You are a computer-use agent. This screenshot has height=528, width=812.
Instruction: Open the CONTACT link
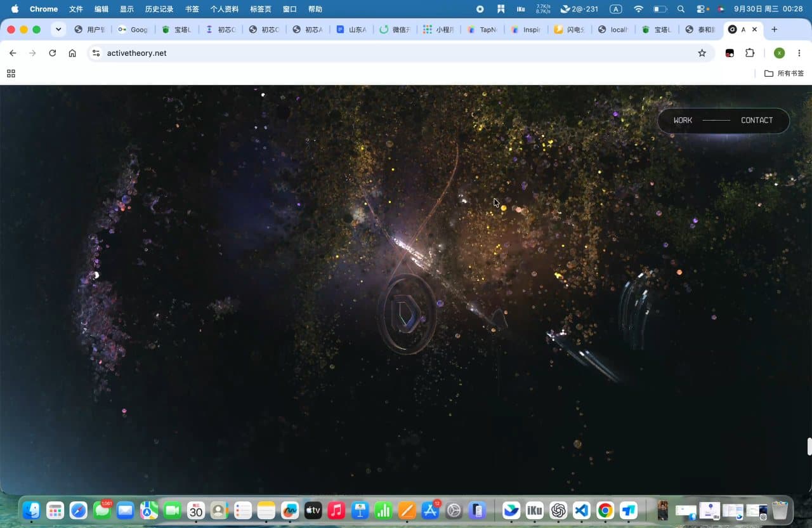757,120
